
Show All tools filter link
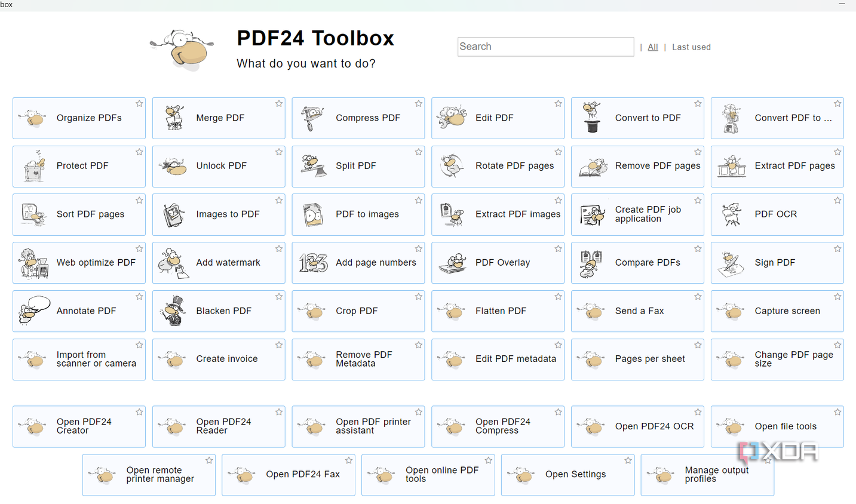[x=653, y=47]
